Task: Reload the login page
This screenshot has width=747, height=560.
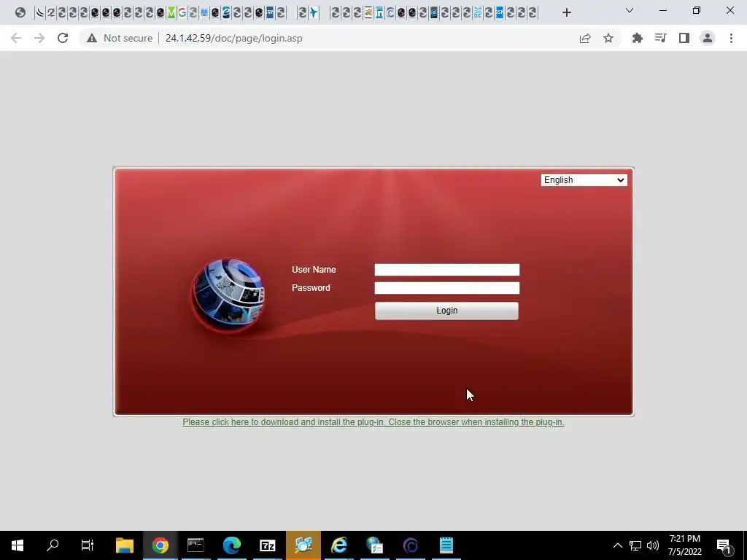Action: coord(63,38)
